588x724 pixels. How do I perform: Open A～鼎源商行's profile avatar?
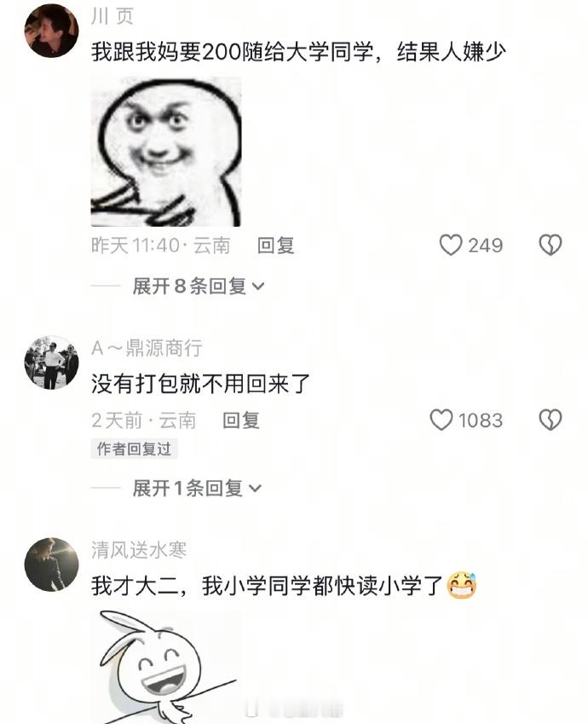point(51,362)
